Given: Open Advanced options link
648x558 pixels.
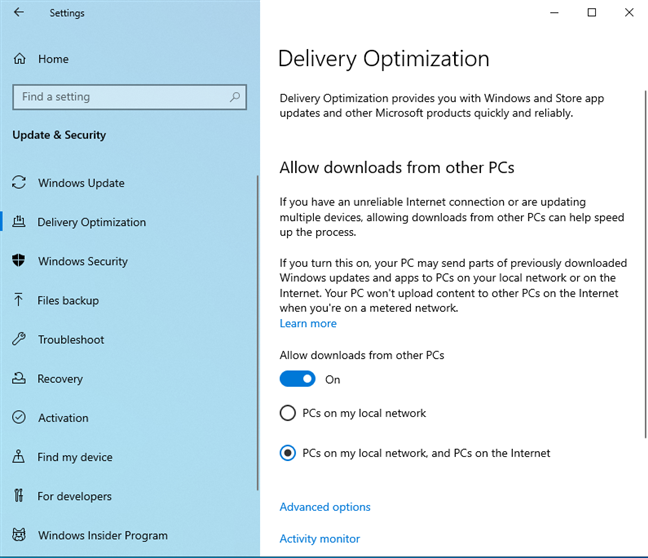Looking at the screenshot, I should pyautogui.click(x=325, y=507).
